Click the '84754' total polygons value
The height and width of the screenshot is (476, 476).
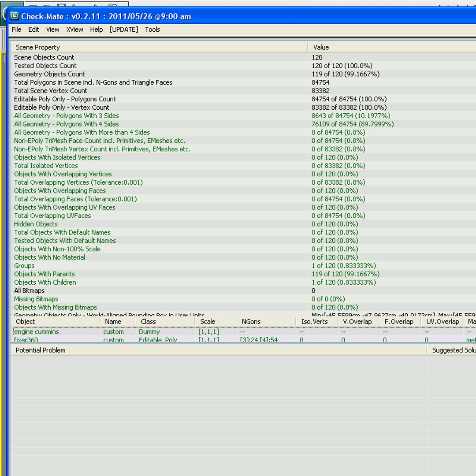[x=320, y=82]
